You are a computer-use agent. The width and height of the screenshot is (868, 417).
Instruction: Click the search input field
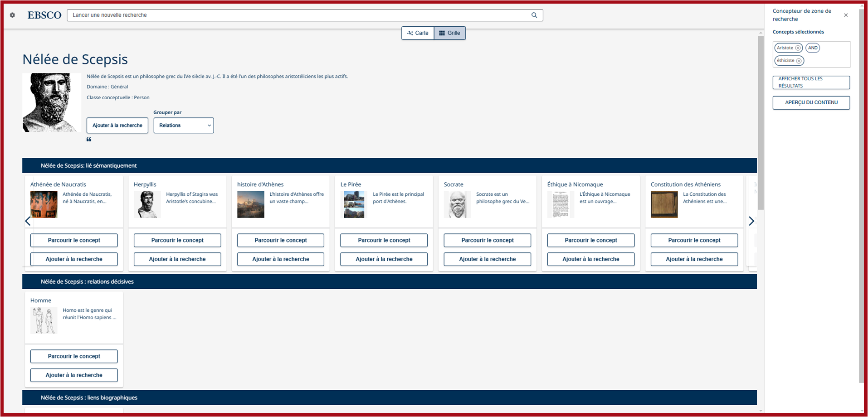pos(299,15)
